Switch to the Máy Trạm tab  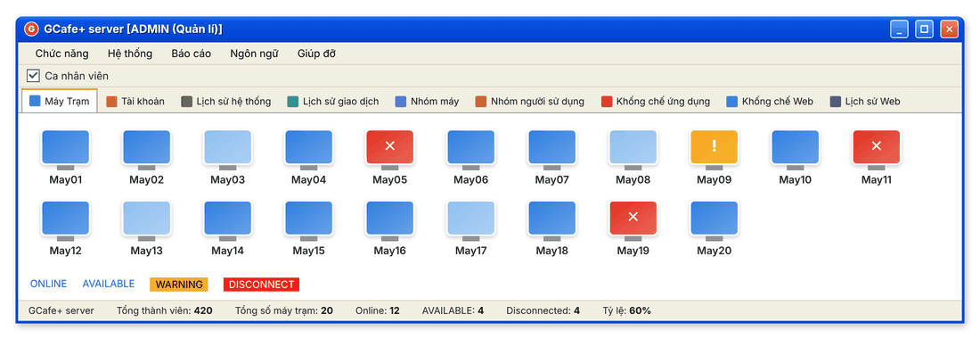click(x=60, y=101)
